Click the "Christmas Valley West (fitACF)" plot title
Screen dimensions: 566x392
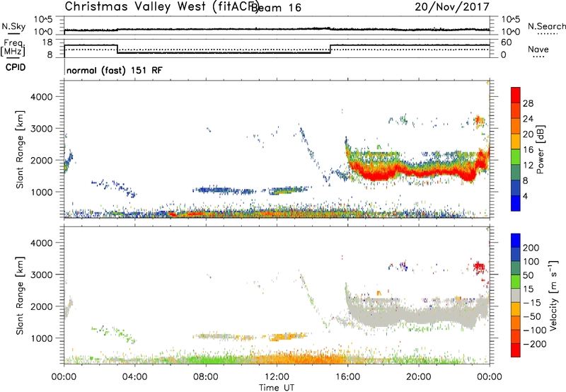[161, 6]
